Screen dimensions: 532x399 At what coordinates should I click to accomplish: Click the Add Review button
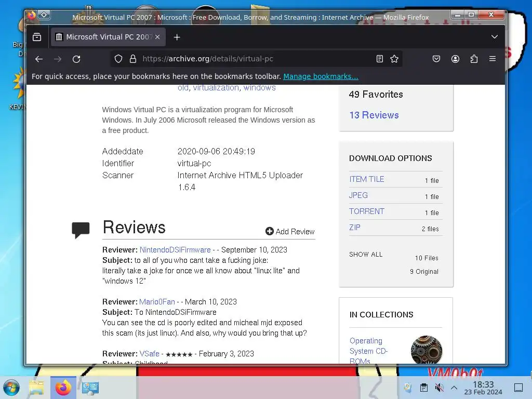point(290,231)
